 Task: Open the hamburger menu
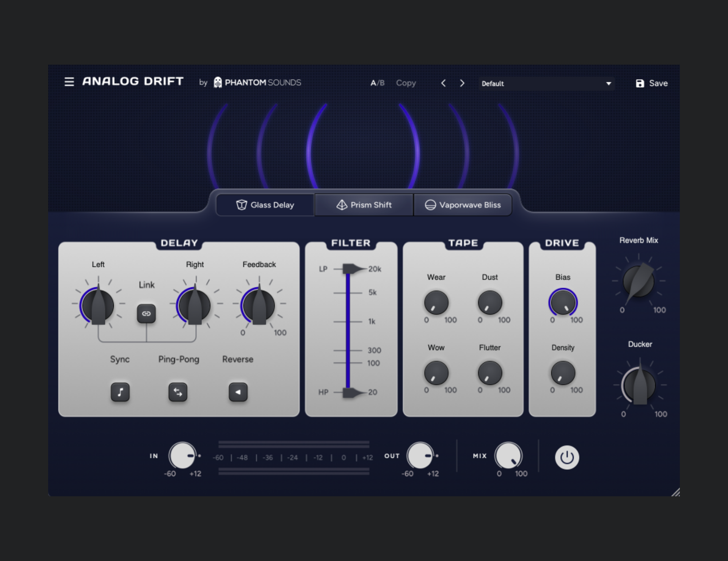pos(69,82)
